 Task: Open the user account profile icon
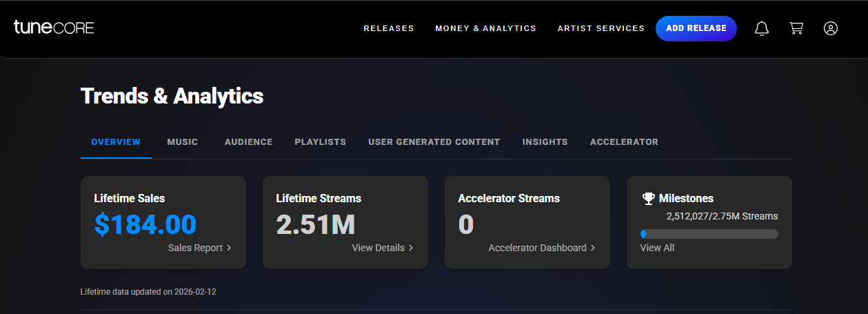(x=831, y=28)
